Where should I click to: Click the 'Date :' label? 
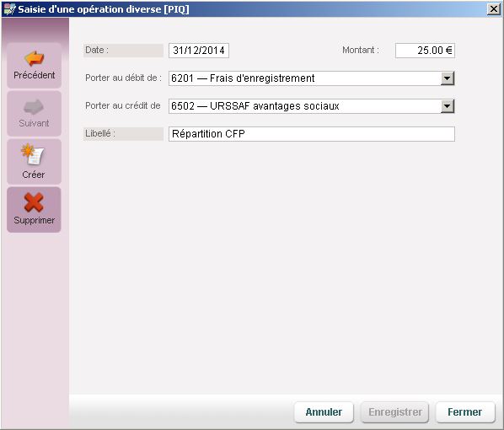click(97, 51)
